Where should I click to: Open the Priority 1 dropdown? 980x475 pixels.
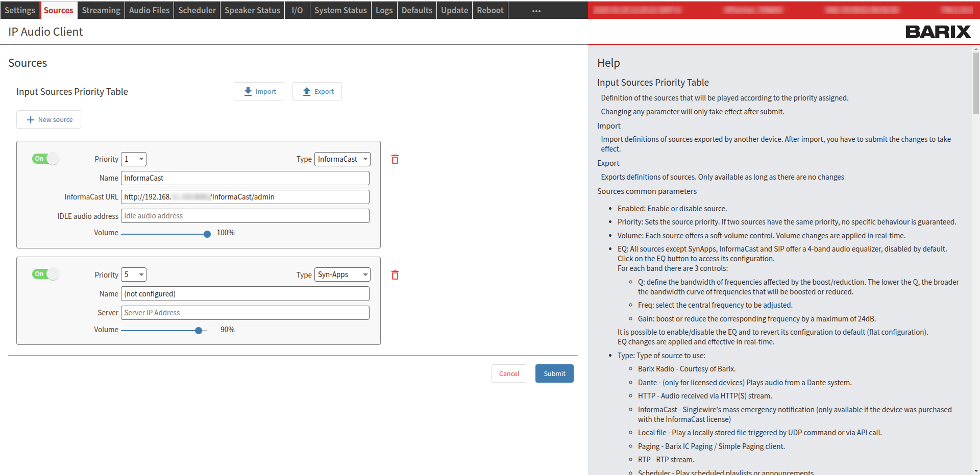(134, 159)
